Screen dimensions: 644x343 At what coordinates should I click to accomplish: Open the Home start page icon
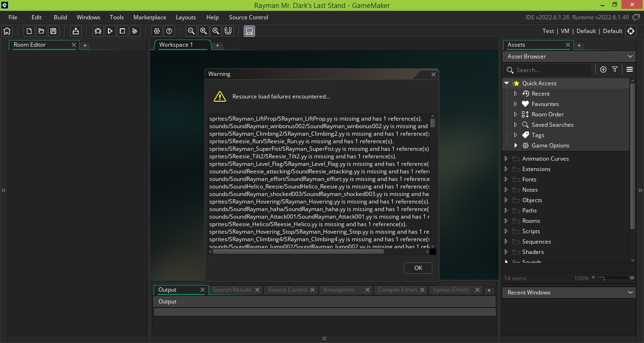[x=7, y=31]
